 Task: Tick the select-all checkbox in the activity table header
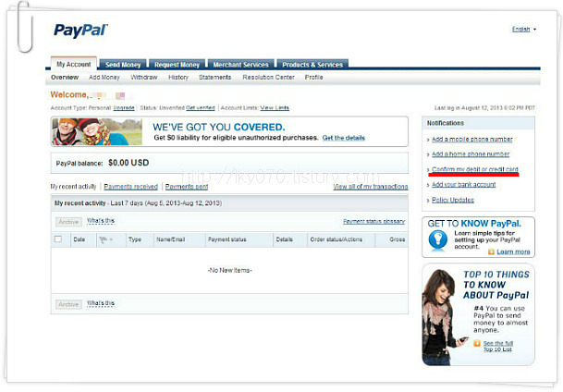[x=58, y=239]
